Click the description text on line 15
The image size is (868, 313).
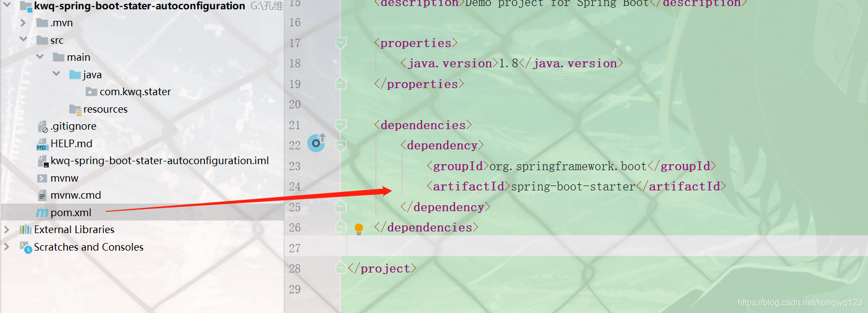tap(557, 3)
